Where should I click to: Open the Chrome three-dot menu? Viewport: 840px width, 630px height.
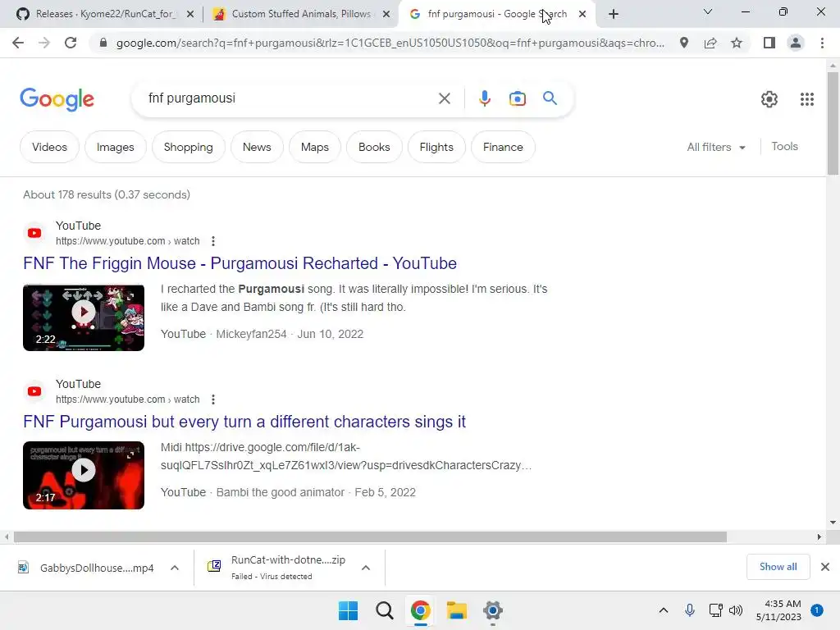[822, 43]
